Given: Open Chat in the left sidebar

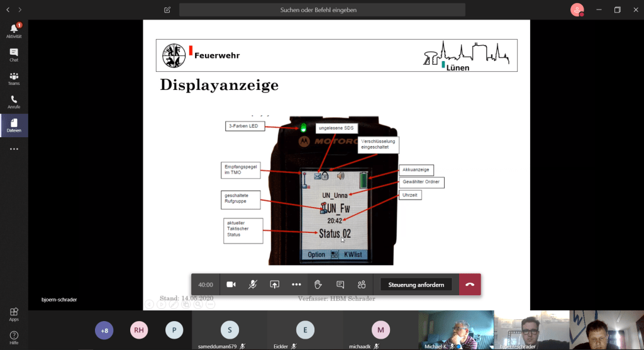Looking at the screenshot, I should click(14, 55).
